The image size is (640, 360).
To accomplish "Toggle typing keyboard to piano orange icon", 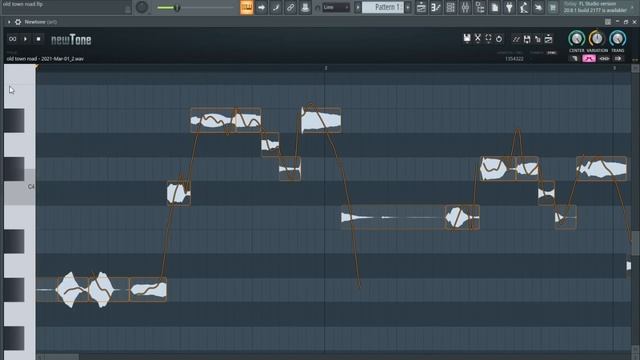I will [247, 7].
